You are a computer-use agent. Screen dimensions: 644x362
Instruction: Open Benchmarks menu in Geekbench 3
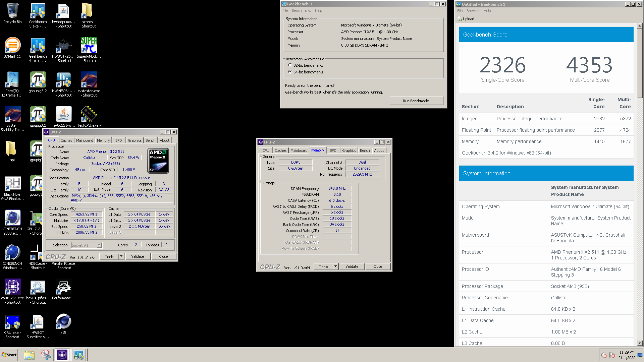click(301, 11)
